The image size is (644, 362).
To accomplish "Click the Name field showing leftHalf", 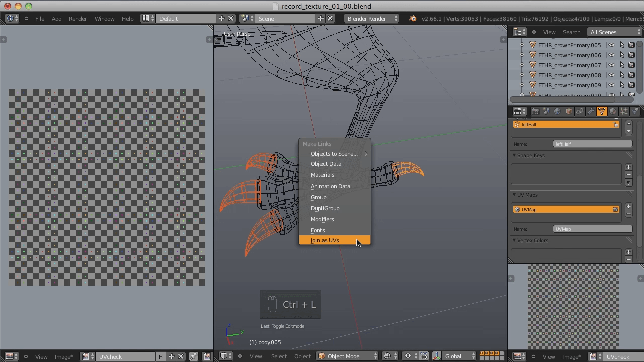I will pyautogui.click(x=593, y=144).
